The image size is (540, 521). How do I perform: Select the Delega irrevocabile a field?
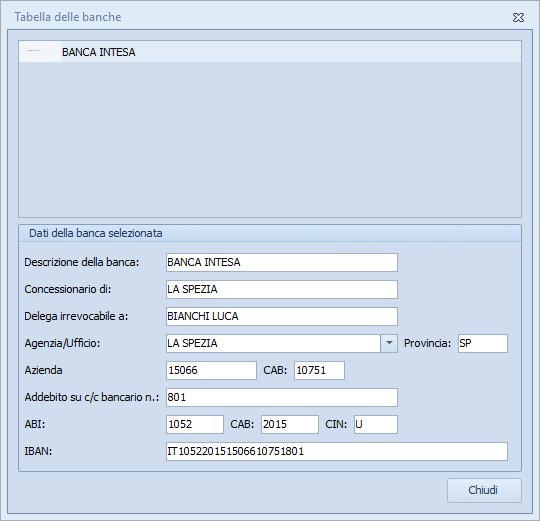pos(282,316)
